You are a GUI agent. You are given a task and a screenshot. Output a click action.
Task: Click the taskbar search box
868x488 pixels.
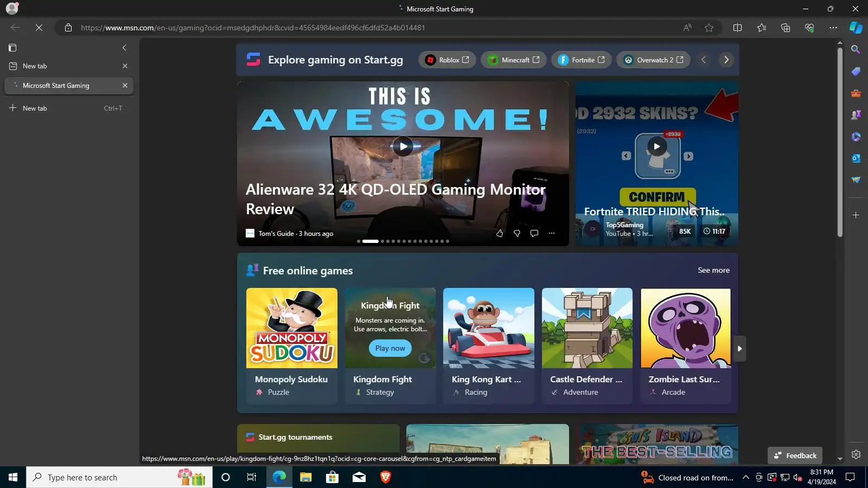119,477
